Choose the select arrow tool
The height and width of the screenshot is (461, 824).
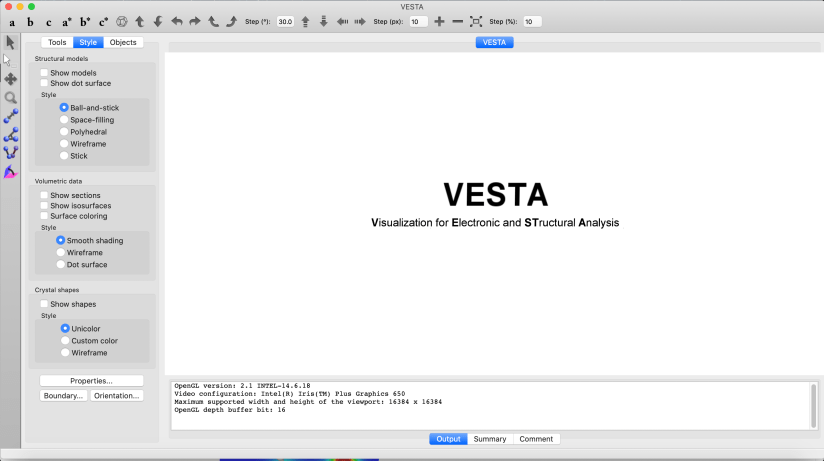(7, 60)
